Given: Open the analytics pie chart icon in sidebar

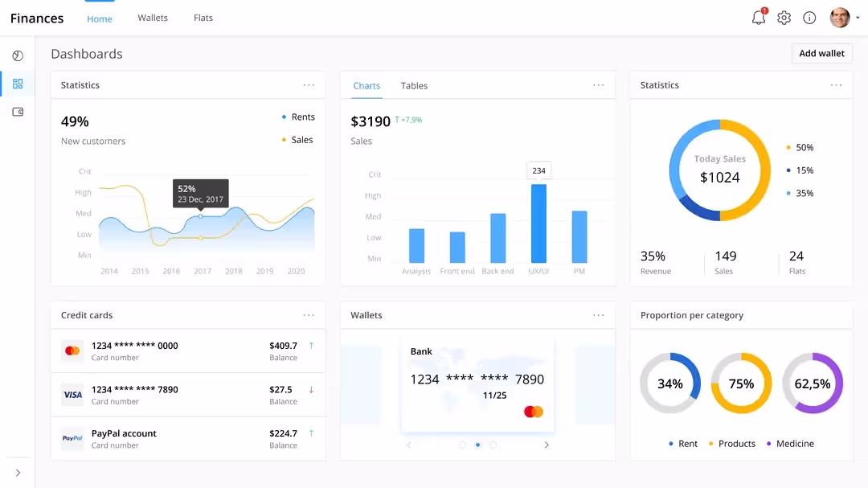Looking at the screenshot, I should (x=18, y=55).
